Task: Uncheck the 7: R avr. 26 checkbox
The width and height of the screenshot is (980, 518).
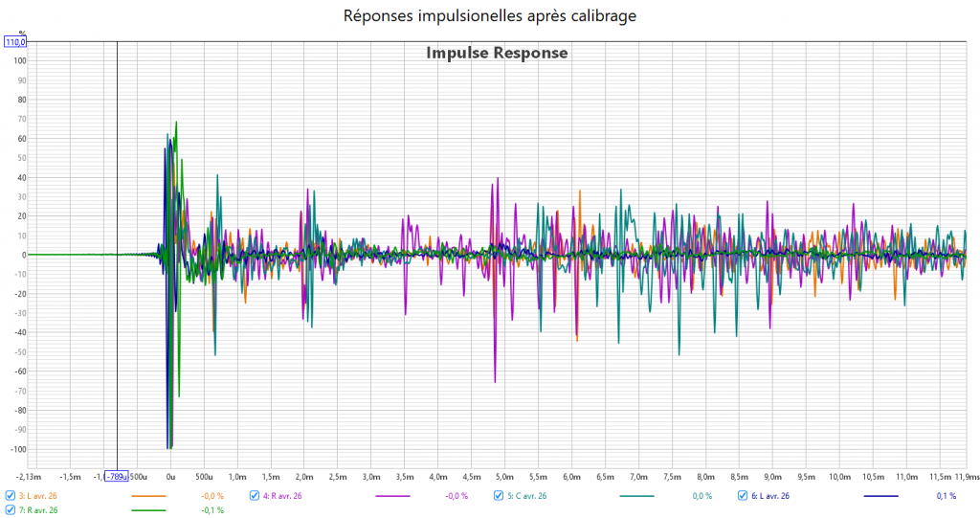Action: [x=11, y=510]
